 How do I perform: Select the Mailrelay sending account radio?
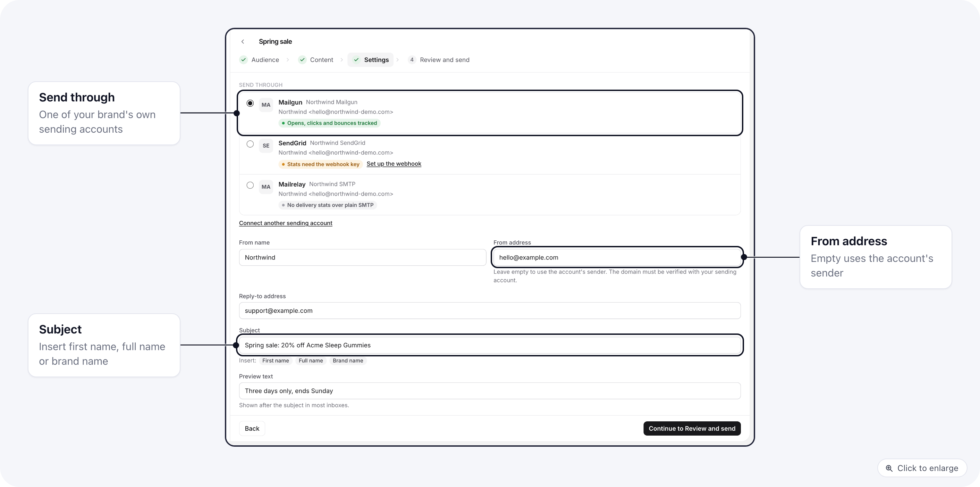tap(250, 185)
